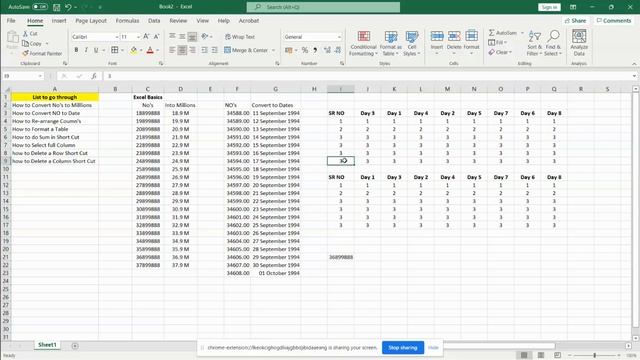Apply the Fill Color bucket

coord(133,50)
